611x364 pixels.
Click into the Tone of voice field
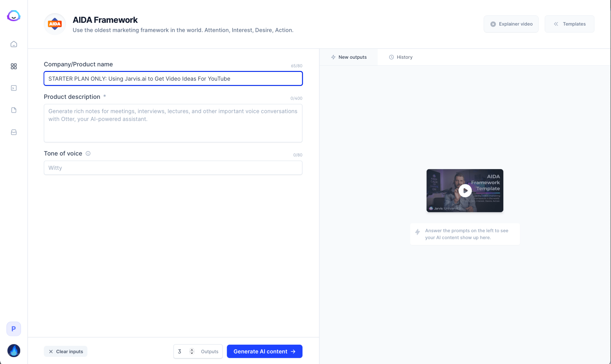[x=173, y=168]
